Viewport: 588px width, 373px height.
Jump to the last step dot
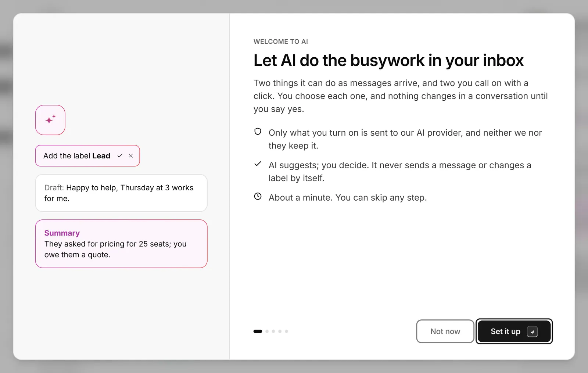point(287,331)
